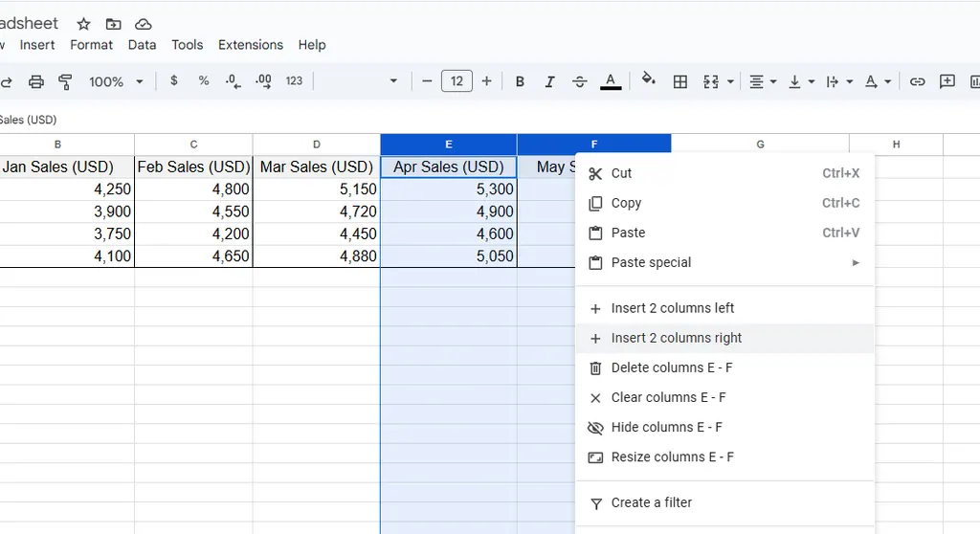Toggle bold formatting
Screen dimensions: 980x534
pos(520,81)
